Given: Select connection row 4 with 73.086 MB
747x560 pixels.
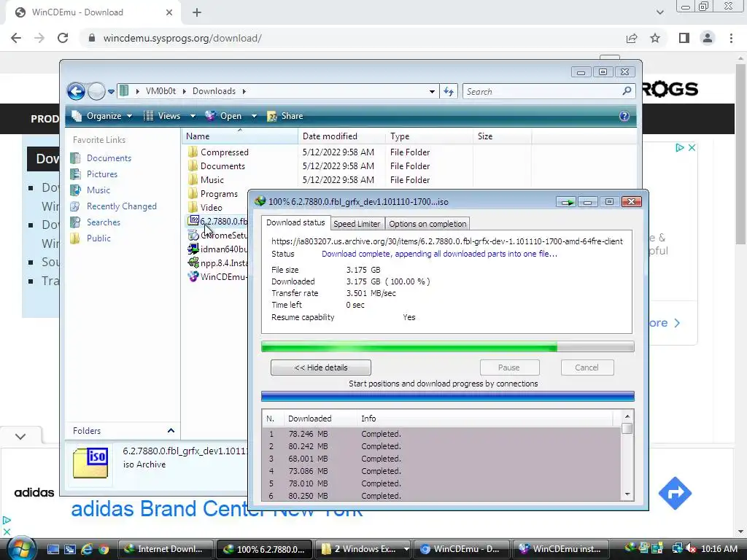Looking at the screenshot, I should (x=441, y=471).
